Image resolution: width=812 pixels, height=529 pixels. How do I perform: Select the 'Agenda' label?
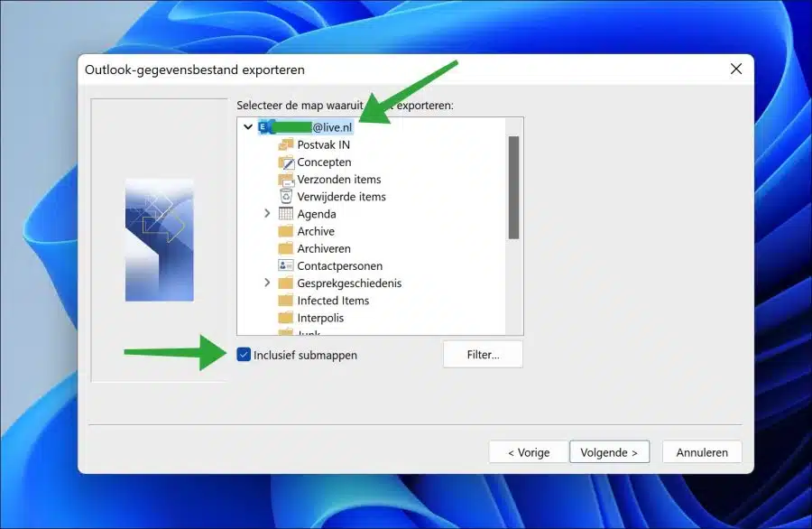tap(317, 214)
